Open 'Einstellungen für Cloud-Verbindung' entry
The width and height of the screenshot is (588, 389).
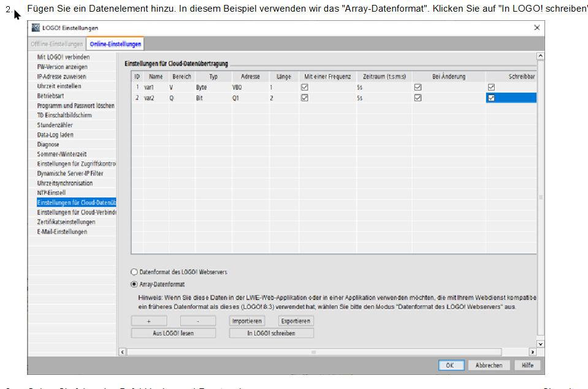point(77,212)
